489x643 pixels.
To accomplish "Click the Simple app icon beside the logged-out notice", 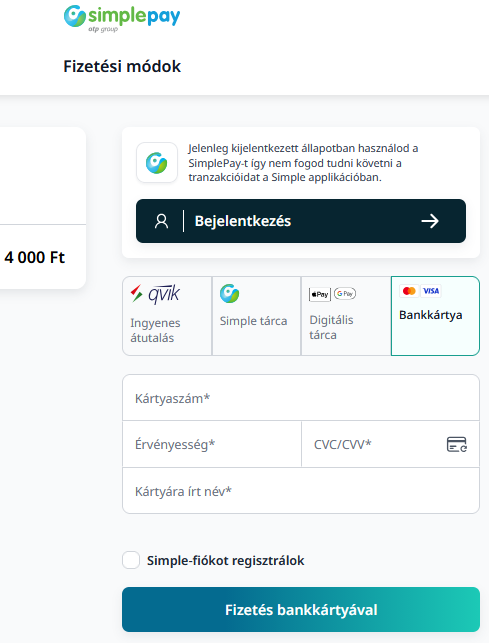I will (157, 162).
